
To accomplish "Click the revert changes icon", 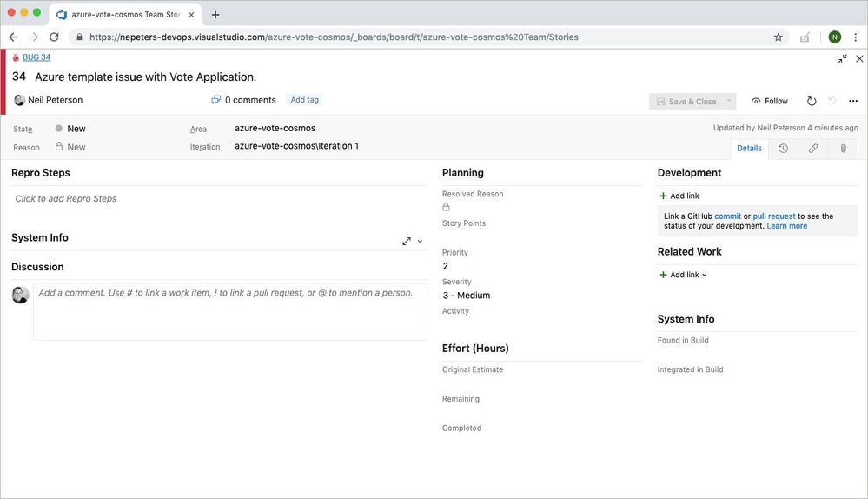I will pos(832,101).
